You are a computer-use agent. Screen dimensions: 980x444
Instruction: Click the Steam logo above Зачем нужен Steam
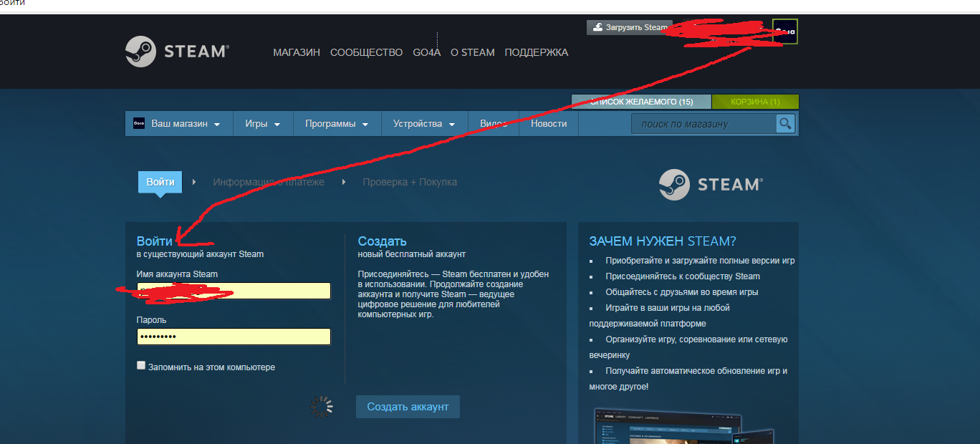click(x=711, y=185)
